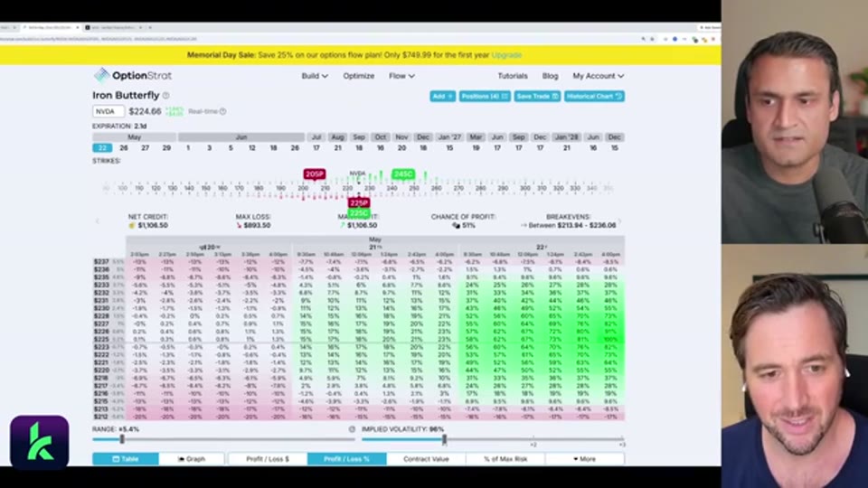Switch to the Table view

pos(126,459)
